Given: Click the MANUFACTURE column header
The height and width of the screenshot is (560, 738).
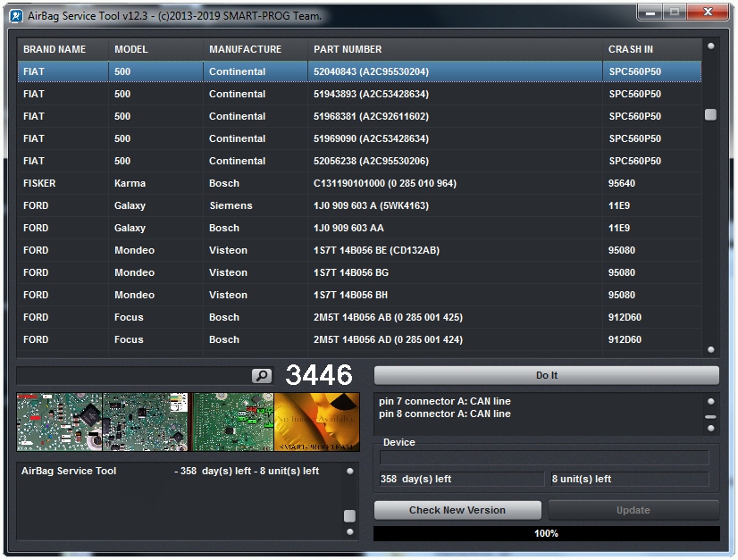Looking at the screenshot, I should (x=245, y=49).
